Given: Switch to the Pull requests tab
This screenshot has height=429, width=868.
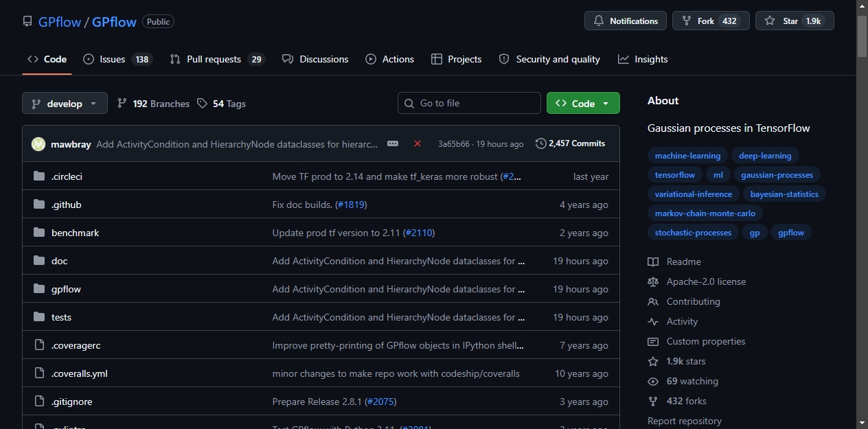Looking at the screenshot, I should (217, 59).
